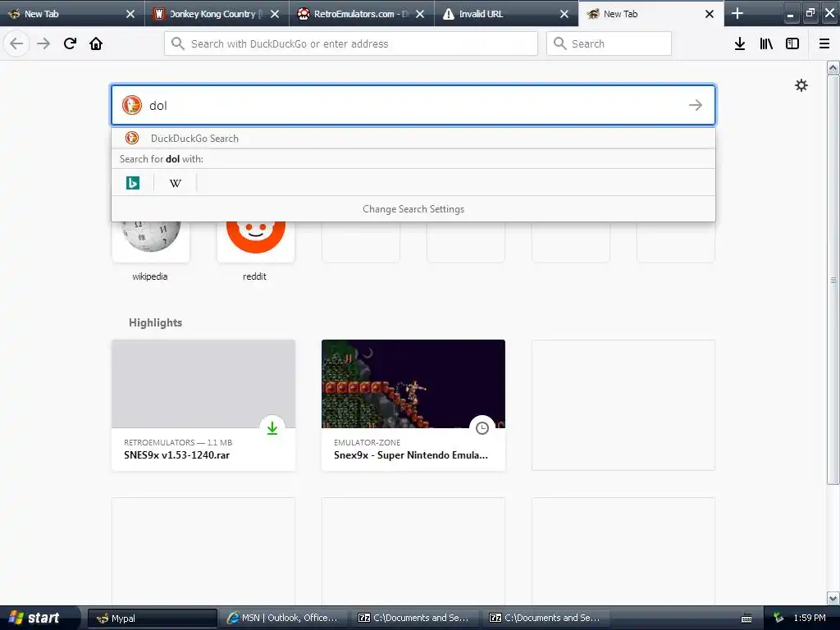
Task: Close the Donkey Kong Country tab
Action: pyautogui.click(x=275, y=14)
